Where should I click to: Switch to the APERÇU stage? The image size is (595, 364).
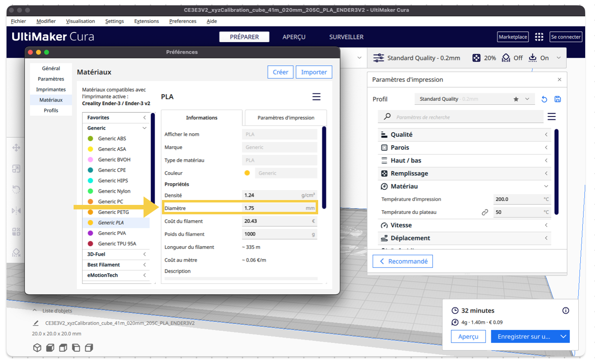coord(294,37)
